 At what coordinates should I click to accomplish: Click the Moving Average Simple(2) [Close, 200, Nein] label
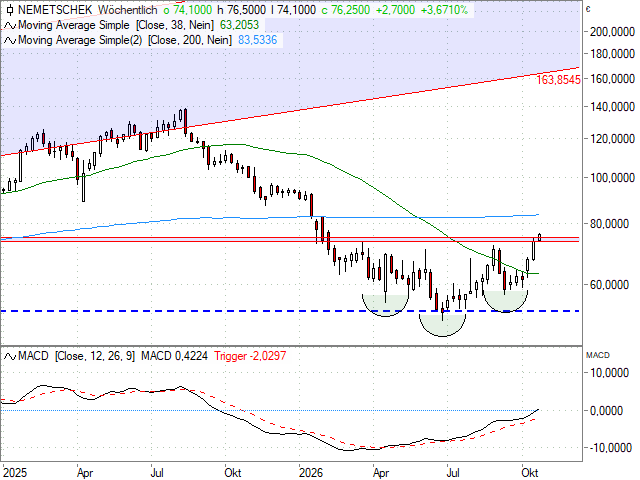click(x=125, y=40)
